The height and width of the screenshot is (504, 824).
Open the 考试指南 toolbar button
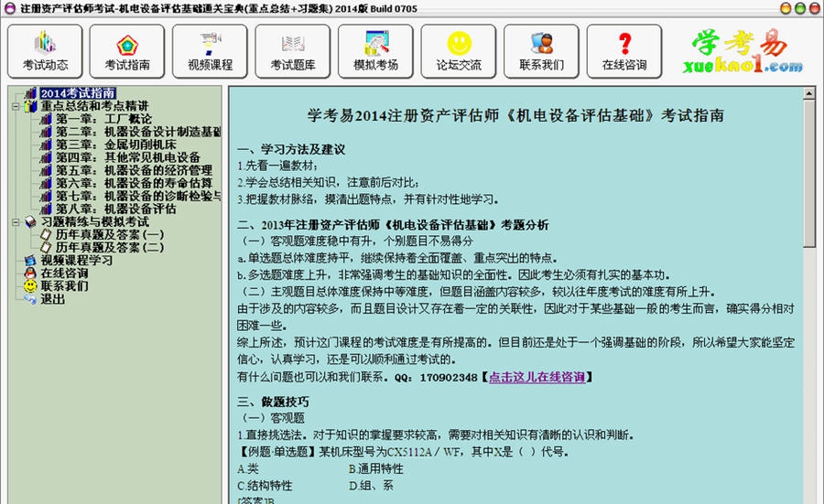pyautogui.click(x=127, y=51)
